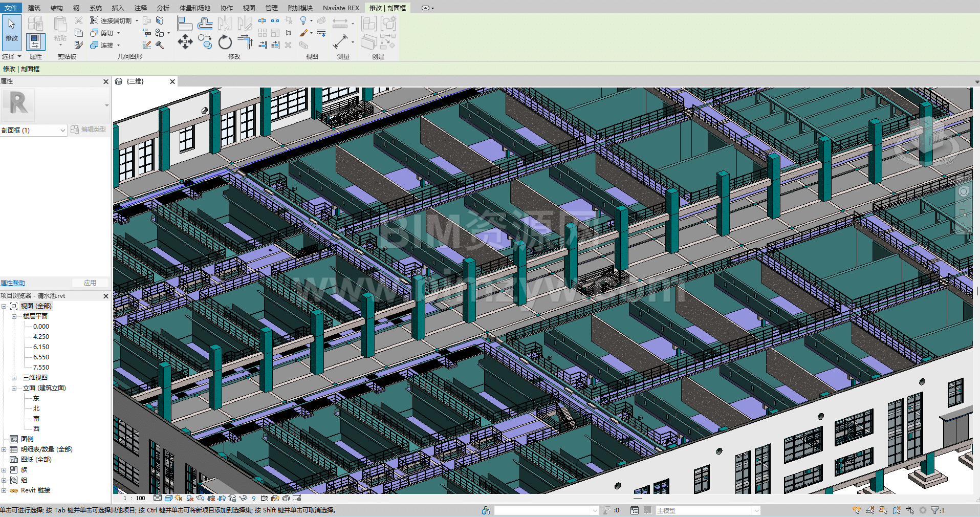Toggle Select Links icon in status bar
The width and height of the screenshot is (980, 517).
857,510
